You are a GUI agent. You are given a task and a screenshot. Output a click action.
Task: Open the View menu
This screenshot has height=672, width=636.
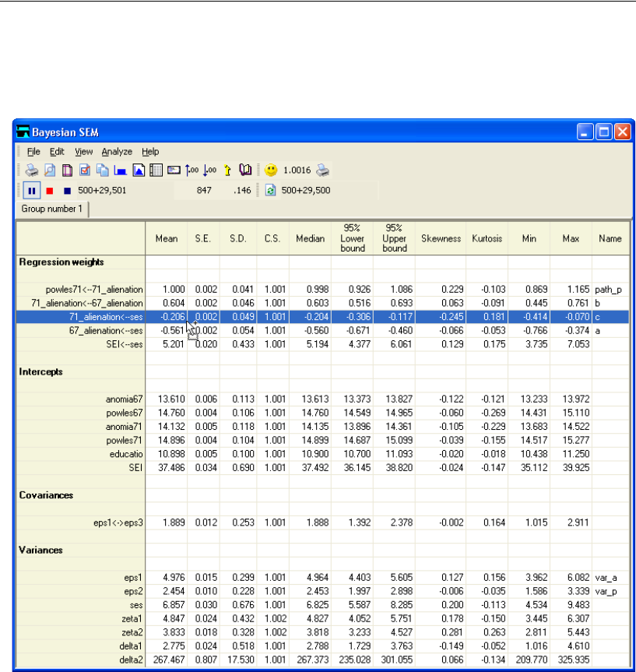(83, 152)
